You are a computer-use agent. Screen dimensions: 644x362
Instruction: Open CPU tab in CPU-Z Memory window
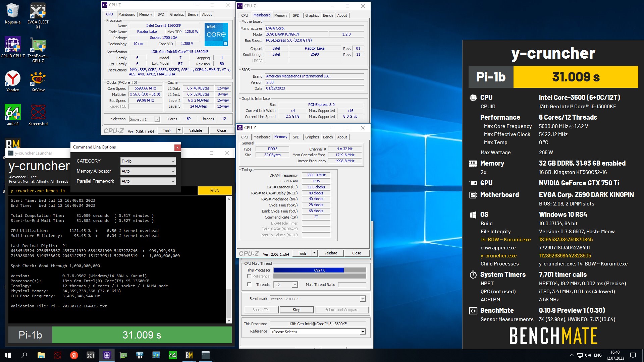[x=245, y=137]
